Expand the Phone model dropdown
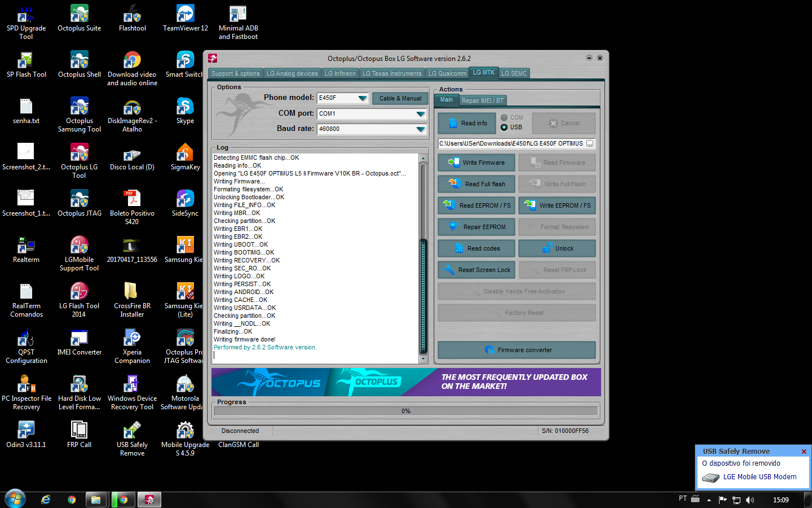The width and height of the screenshot is (812, 508). (362, 98)
